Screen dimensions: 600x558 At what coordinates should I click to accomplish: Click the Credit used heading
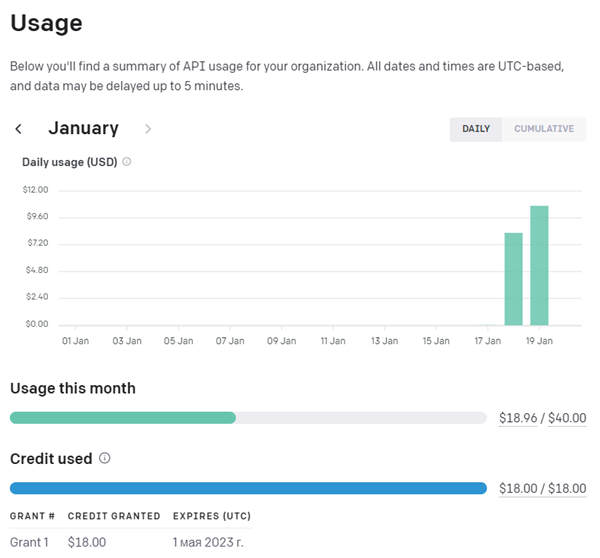coord(51,458)
